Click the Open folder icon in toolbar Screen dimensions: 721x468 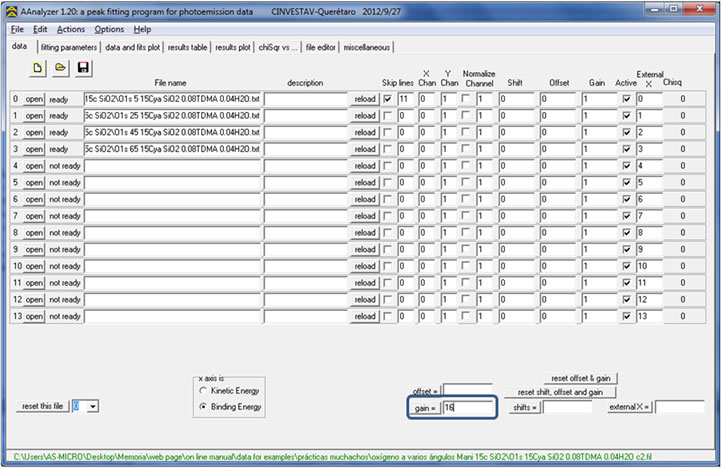point(61,67)
